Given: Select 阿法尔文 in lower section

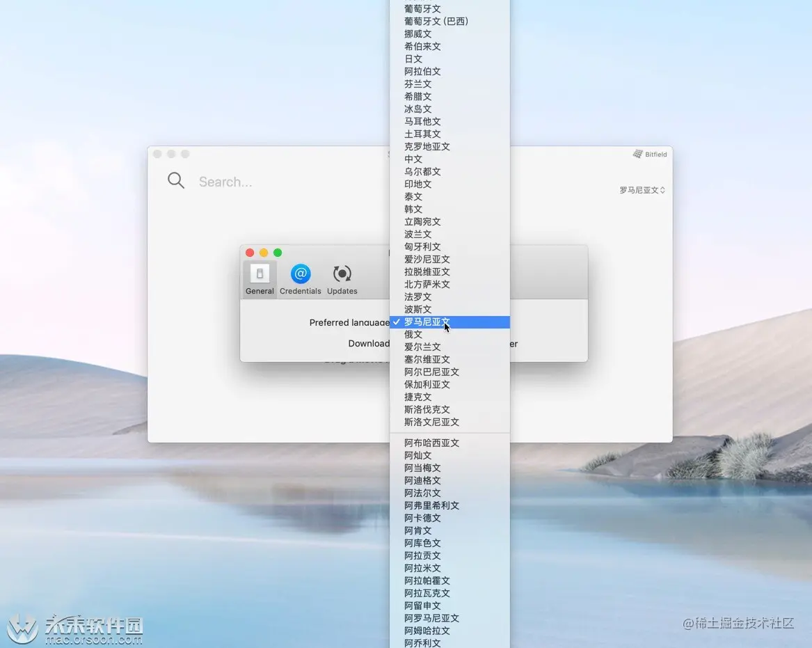Looking at the screenshot, I should (449, 493).
